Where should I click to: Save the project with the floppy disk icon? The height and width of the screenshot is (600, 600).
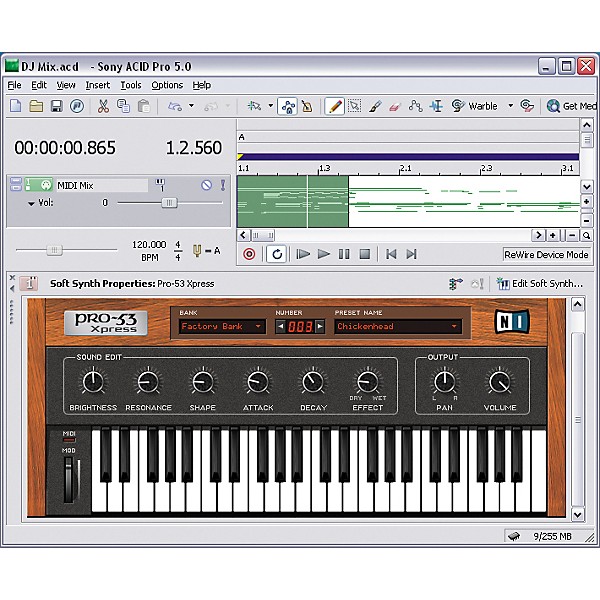point(57,106)
